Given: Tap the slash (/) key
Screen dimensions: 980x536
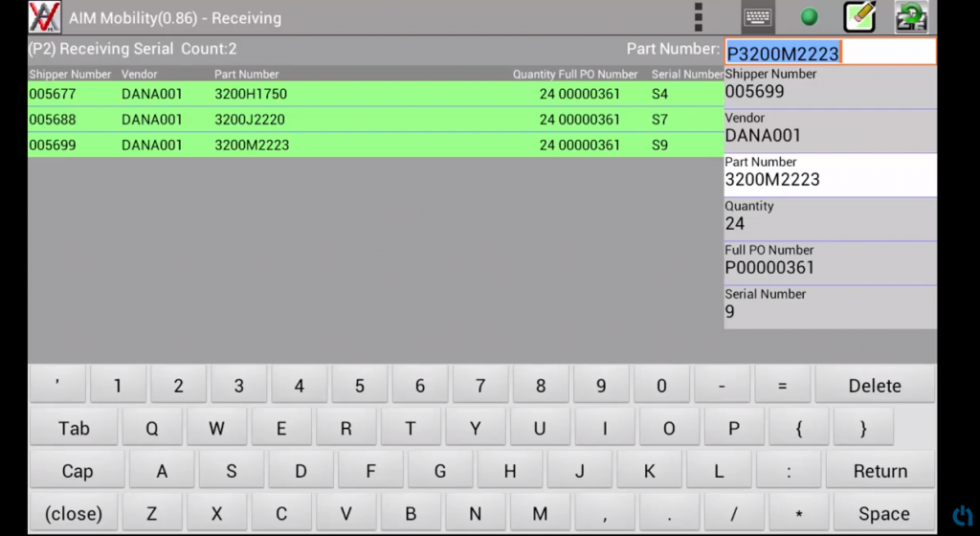Looking at the screenshot, I should (734, 513).
